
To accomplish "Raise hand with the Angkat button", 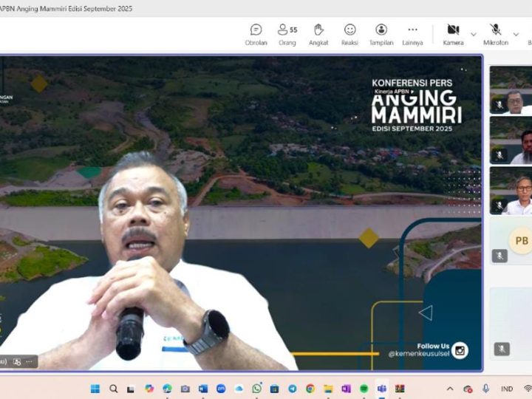I will pyautogui.click(x=318, y=34).
